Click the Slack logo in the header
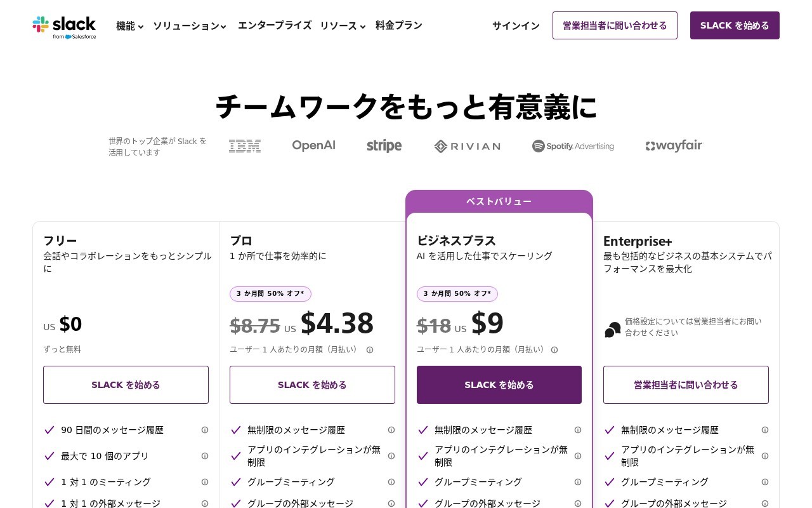 [64, 27]
